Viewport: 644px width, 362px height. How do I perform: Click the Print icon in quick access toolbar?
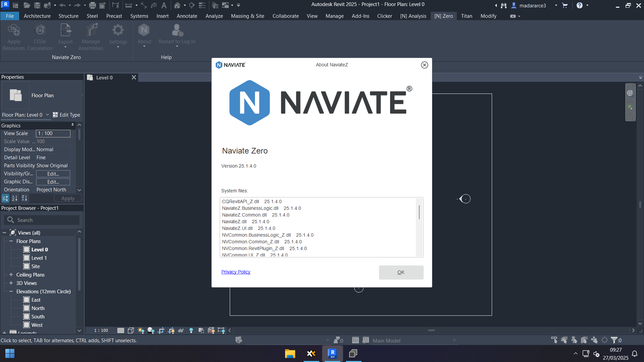click(93, 5)
